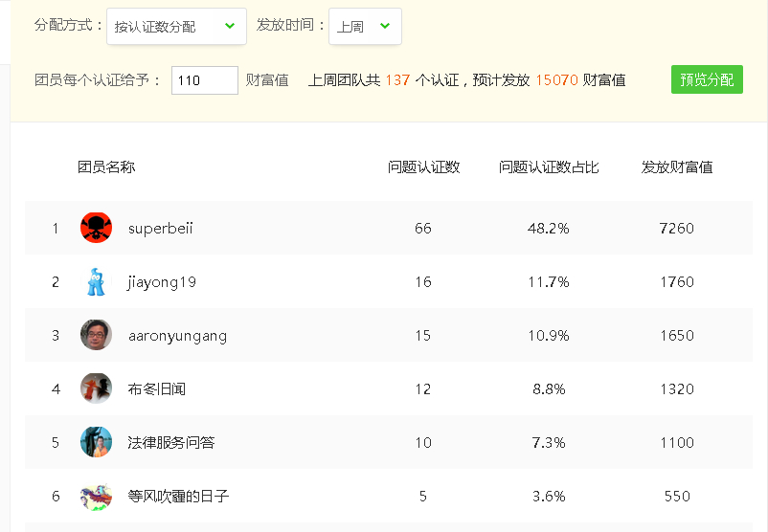
Task: Focus the 110 财富值 input field
Action: tap(205, 80)
